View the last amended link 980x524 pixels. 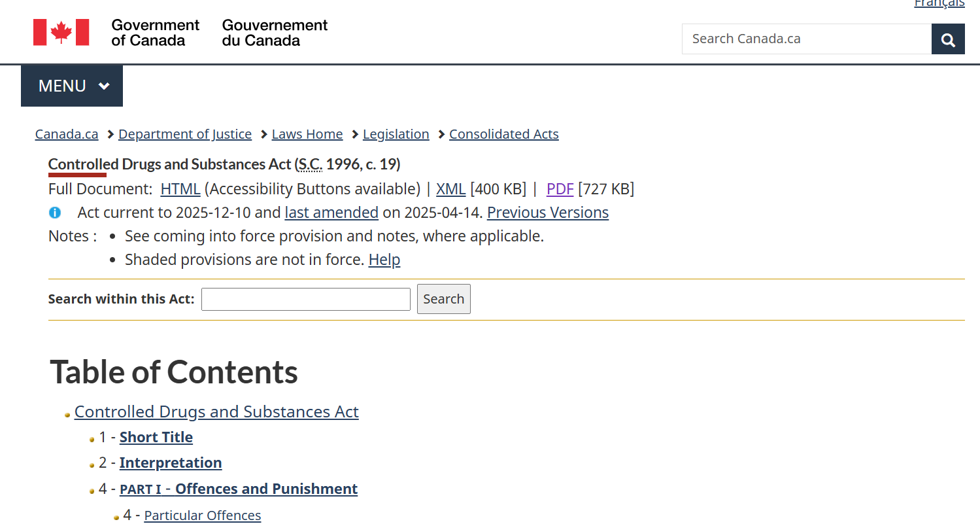coord(331,213)
